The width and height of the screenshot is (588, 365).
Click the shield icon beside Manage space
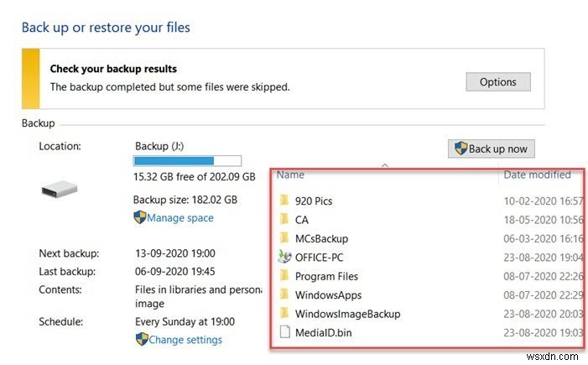click(140, 217)
